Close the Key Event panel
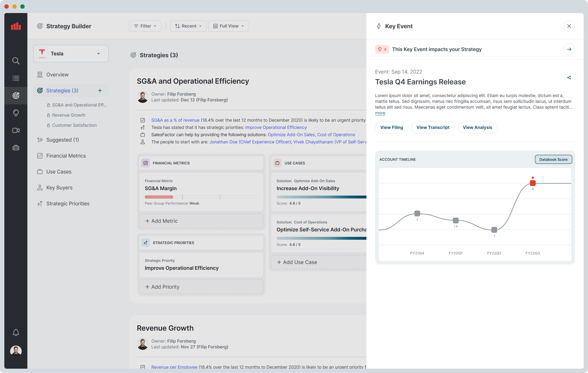Image resolution: width=588 pixels, height=373 pixels. [569, 26]
